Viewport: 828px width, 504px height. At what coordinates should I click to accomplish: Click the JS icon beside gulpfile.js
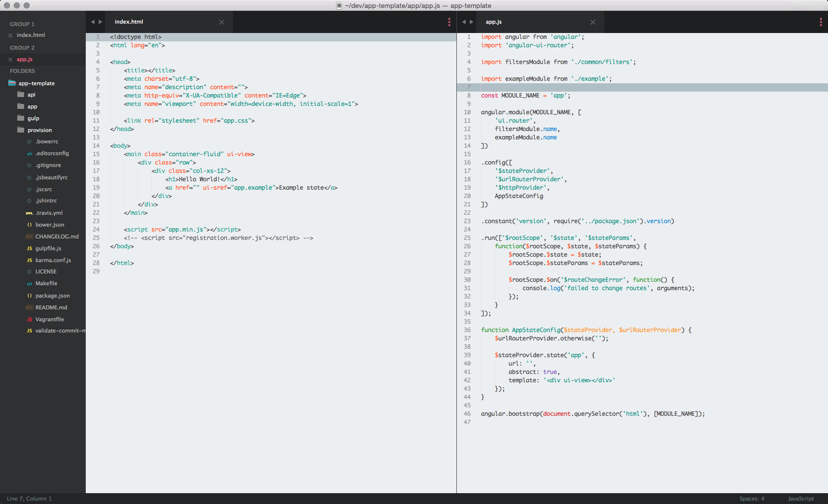point(29,248)
